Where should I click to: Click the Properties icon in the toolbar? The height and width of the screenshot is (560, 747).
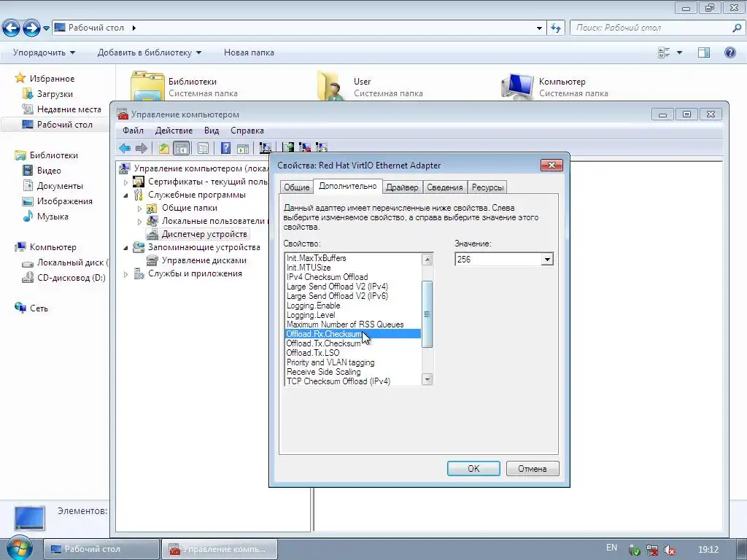pos(203,148)
